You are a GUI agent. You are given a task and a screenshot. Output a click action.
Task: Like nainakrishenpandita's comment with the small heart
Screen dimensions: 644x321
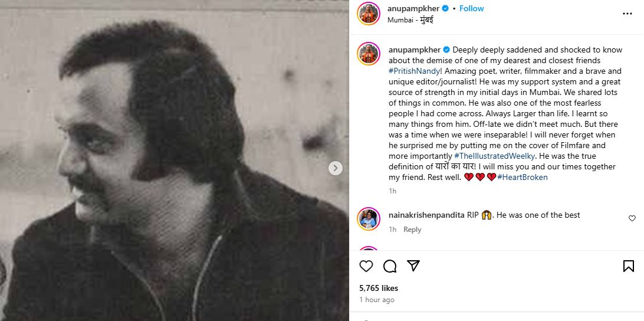click(x=632, y=218)
